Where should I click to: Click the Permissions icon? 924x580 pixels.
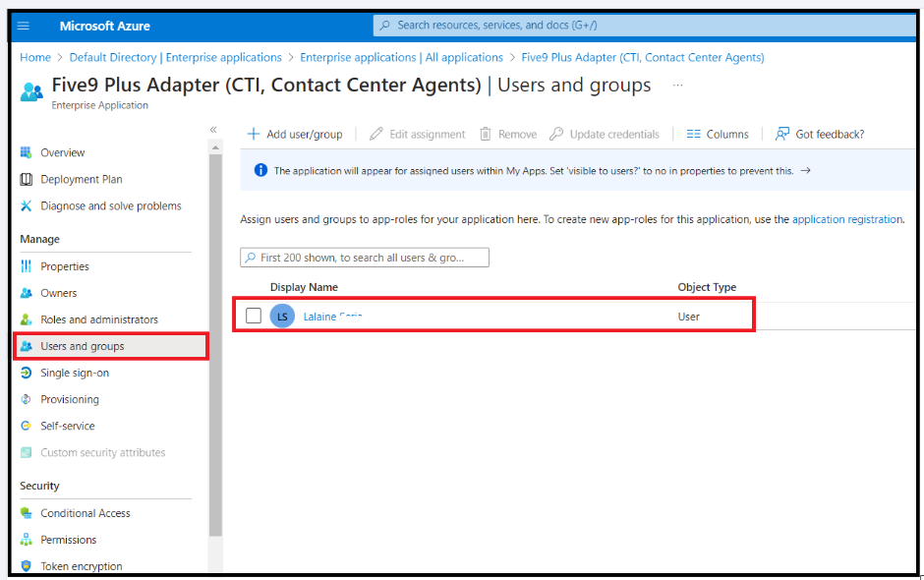[26, 540]
